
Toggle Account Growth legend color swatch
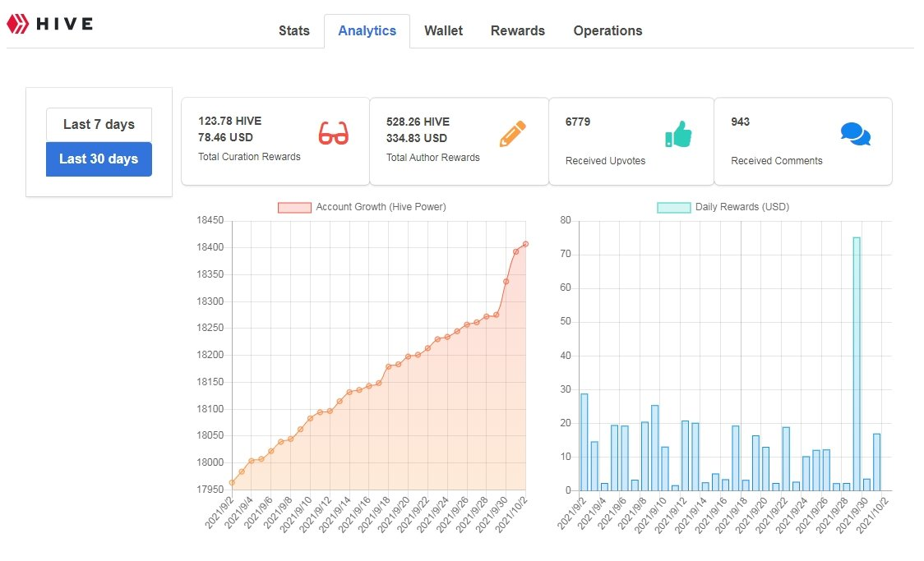294,207
